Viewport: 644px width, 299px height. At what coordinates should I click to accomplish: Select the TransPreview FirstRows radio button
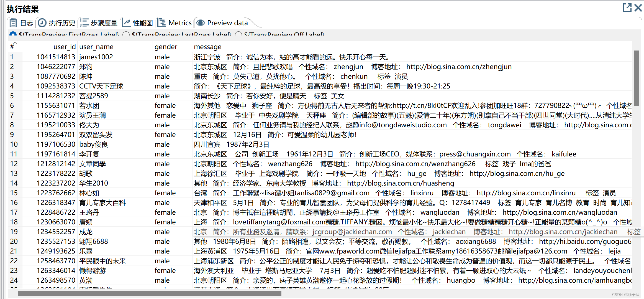pyautogui.click(x=13, y=34)
